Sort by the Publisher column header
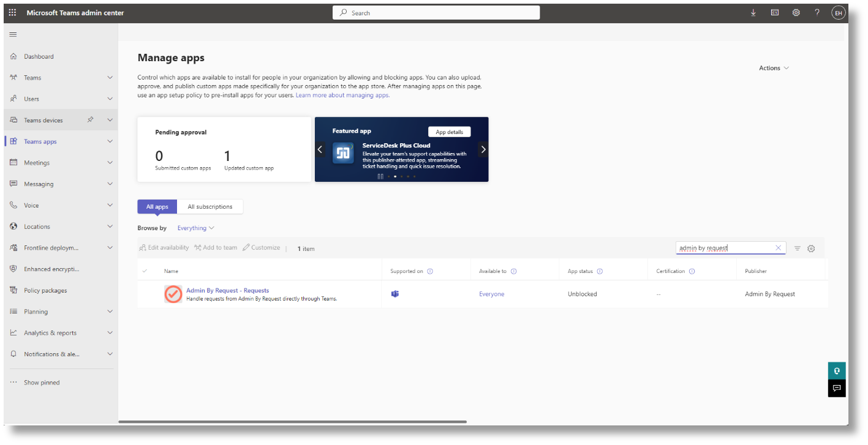 click(756, 271)
